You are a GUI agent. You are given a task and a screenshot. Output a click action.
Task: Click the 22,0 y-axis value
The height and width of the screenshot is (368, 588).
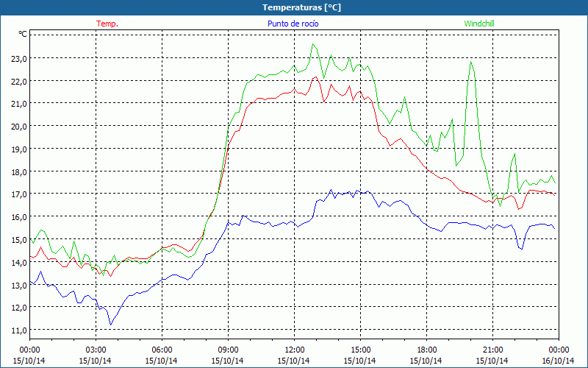click(x=21, y=82)
